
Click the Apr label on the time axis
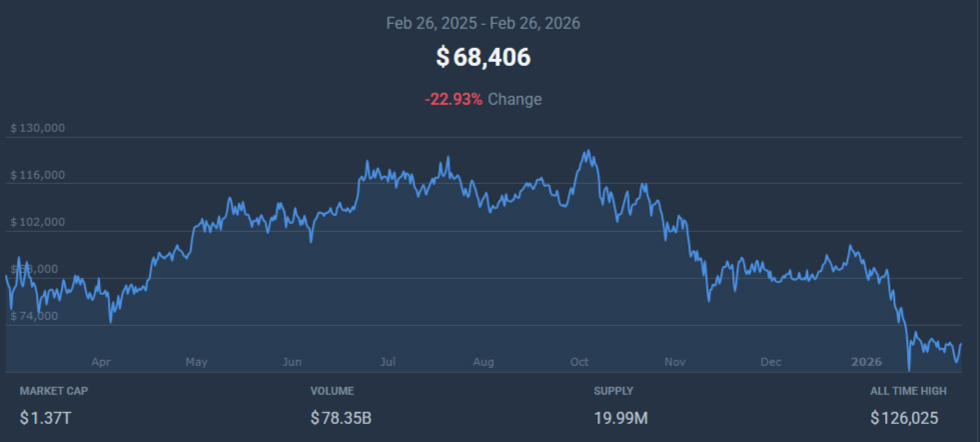point(100,362)
